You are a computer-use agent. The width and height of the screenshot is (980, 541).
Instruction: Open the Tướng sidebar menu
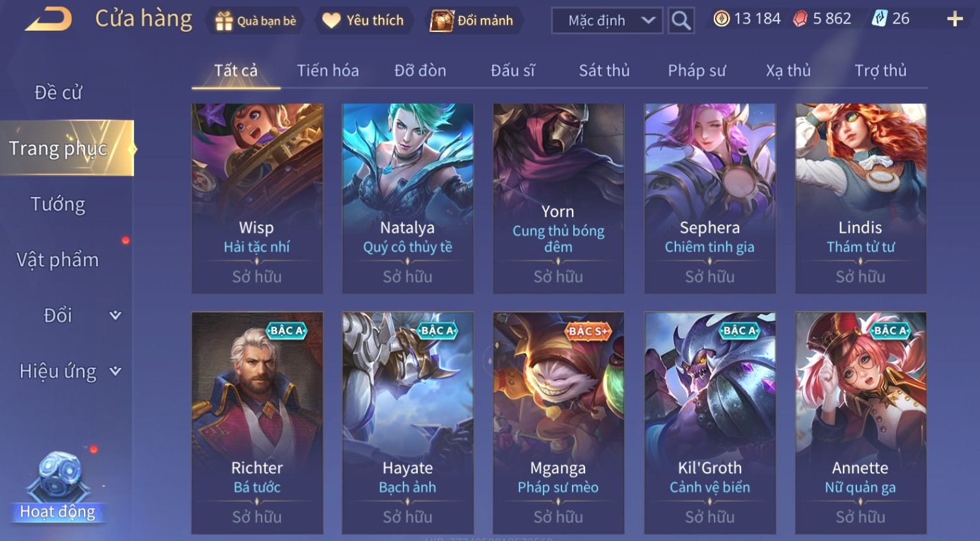[x=58, y=204]
